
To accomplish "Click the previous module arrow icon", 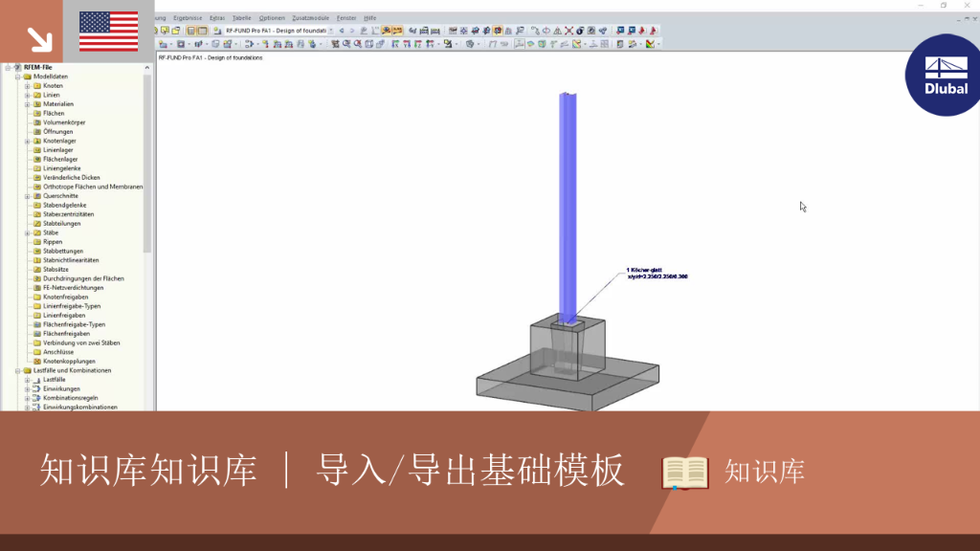I will pyautogui.click(x=342, y=31).
